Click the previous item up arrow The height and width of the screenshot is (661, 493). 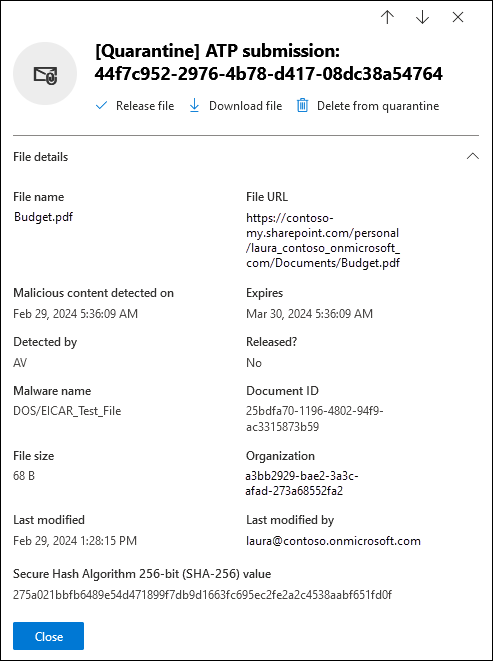tap(387, 17)
